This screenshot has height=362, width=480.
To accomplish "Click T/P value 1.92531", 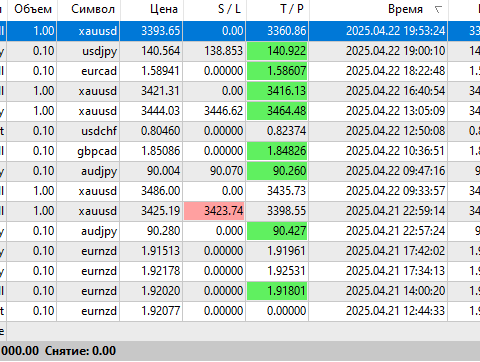I will point(286,271).
